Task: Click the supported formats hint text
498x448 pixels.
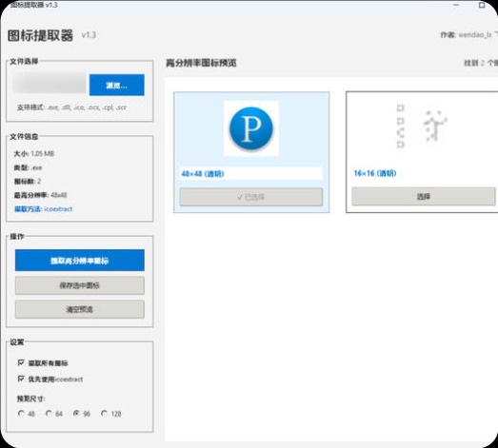Action: click(71, 107)
